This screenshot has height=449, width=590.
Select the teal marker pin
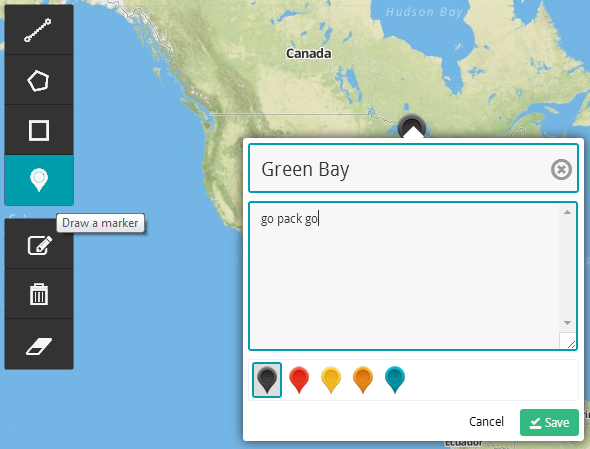pos(395,380)
